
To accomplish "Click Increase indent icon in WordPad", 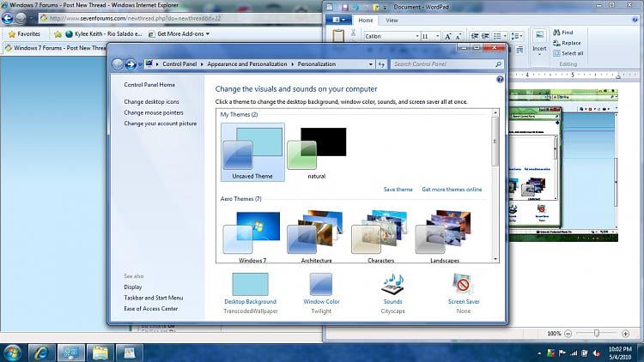I will 485,36.
